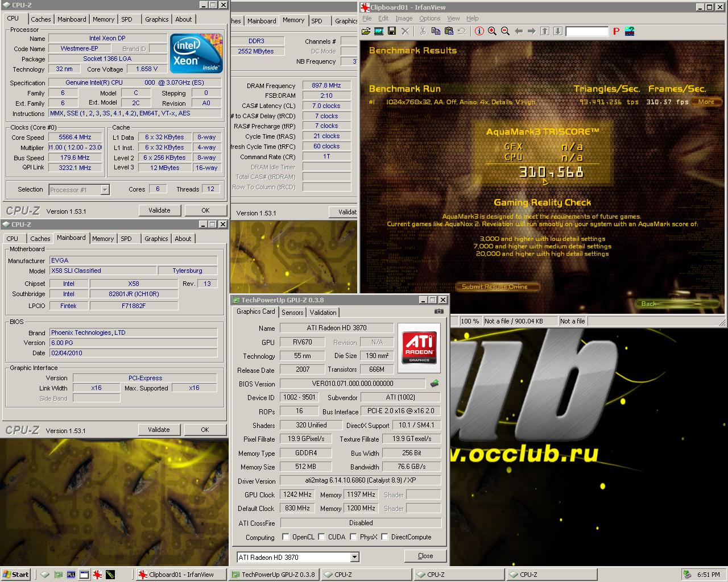Open IrfanView Help menu
The height and width of the screenshot is (582, 728).
coord(473,18)
